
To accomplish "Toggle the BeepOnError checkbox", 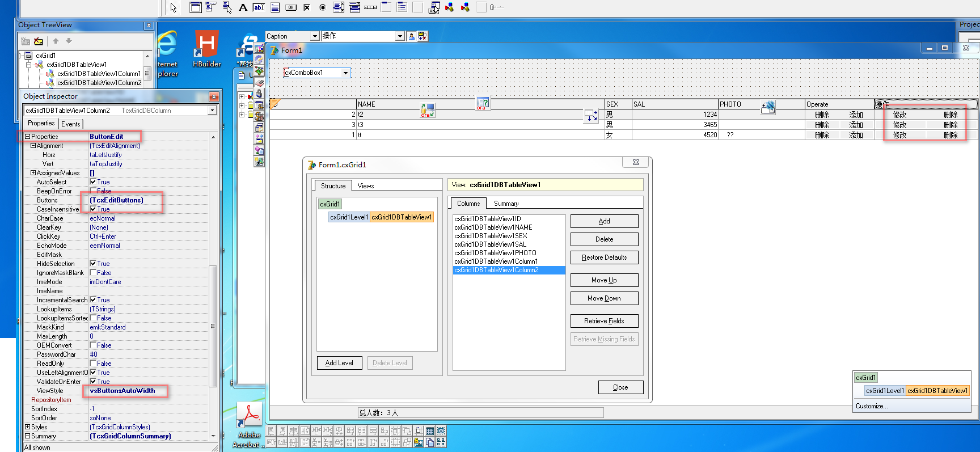I will point(93,191).
